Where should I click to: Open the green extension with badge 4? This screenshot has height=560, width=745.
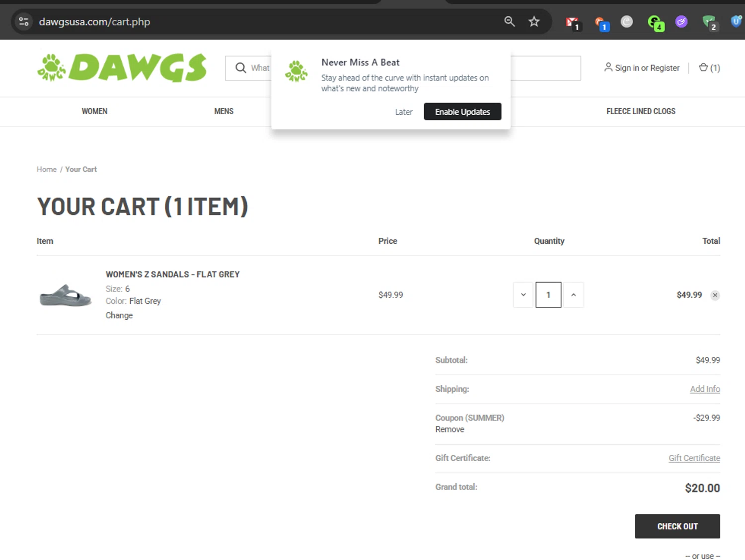click(655, 22)
